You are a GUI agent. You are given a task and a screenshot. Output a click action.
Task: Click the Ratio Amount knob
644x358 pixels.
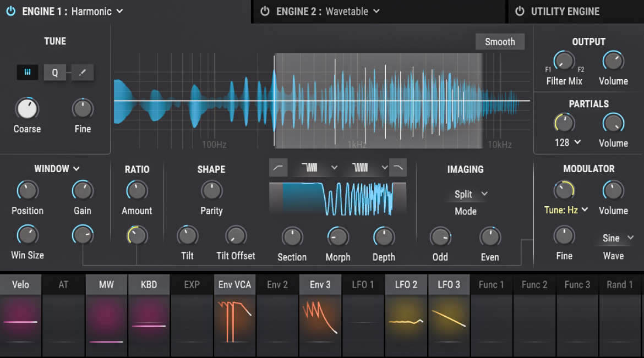point(137,190)
